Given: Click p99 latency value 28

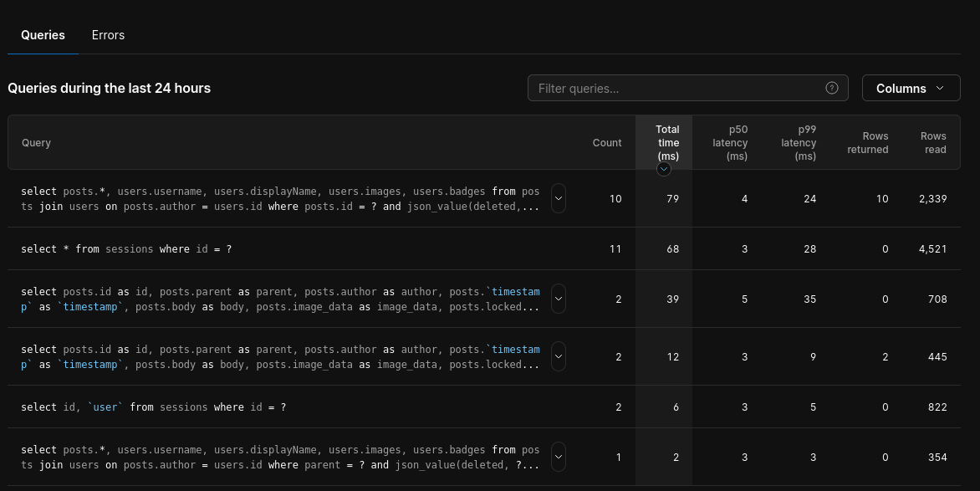Looking at the screenshot, I should point(810,249).
